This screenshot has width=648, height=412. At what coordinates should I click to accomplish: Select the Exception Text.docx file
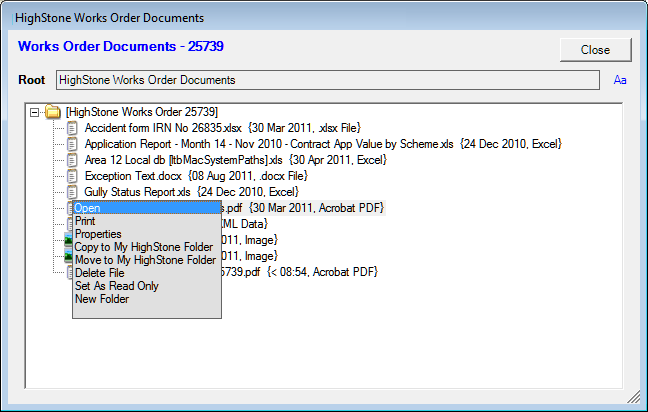click(196, 176)
